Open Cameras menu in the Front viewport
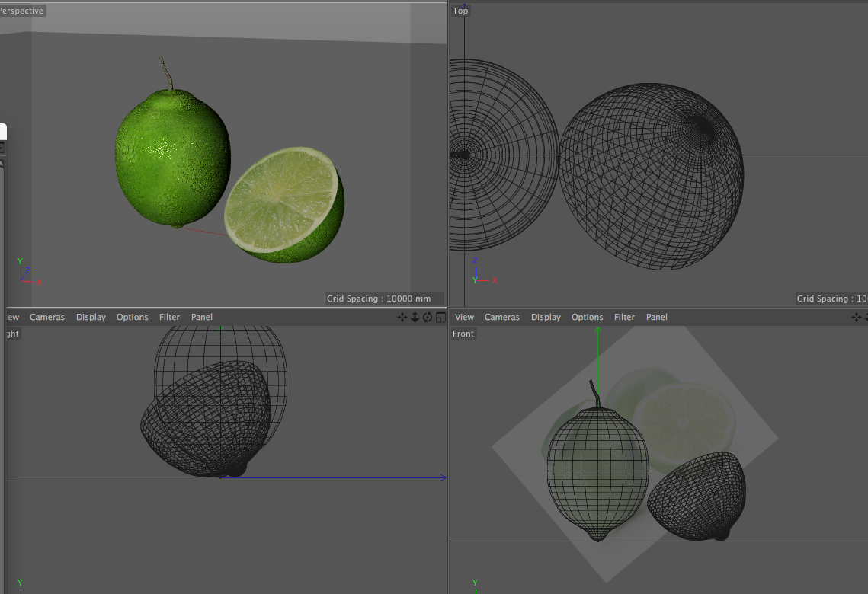Viewport: 868px width, 594px height. (x=502, y=318)
